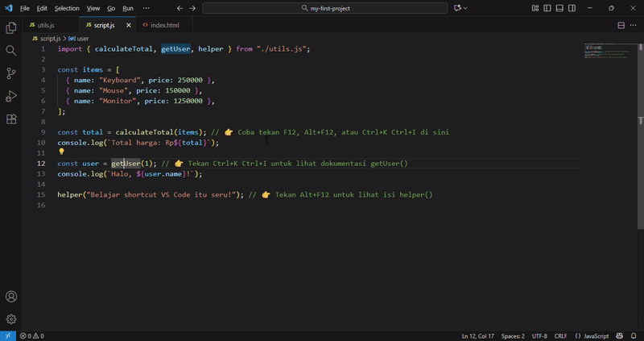The height and width of the screenshot is (341, 644).
Task: Toggle the bottom panel visibility
Action: click(x=559, y=8)
